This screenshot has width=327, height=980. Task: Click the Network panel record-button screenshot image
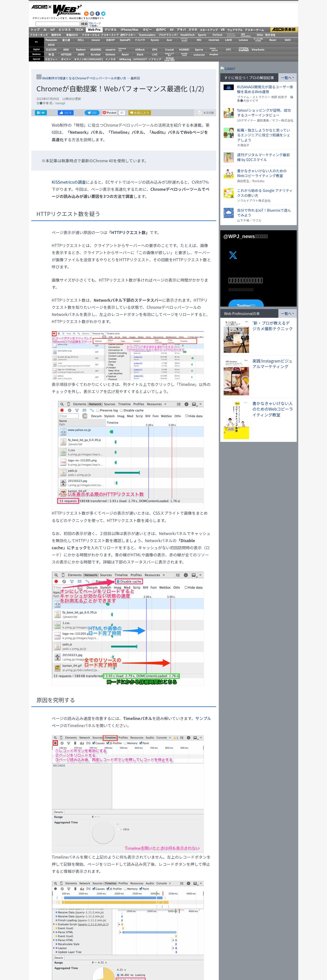click(128, 356)
